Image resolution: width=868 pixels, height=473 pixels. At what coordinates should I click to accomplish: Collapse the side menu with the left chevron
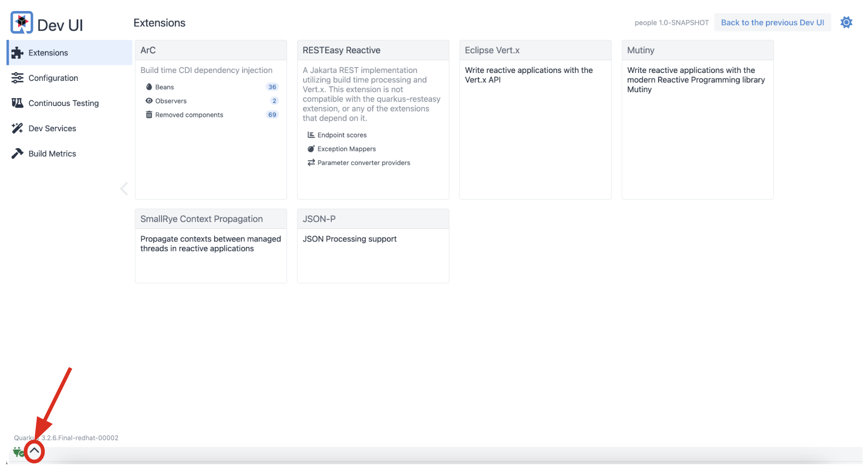coord(124,189)
